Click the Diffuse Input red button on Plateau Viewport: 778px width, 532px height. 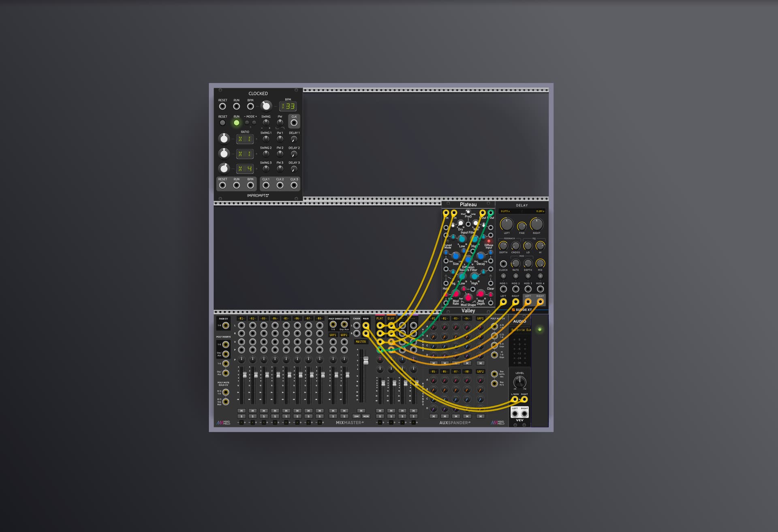click(489, 241)
